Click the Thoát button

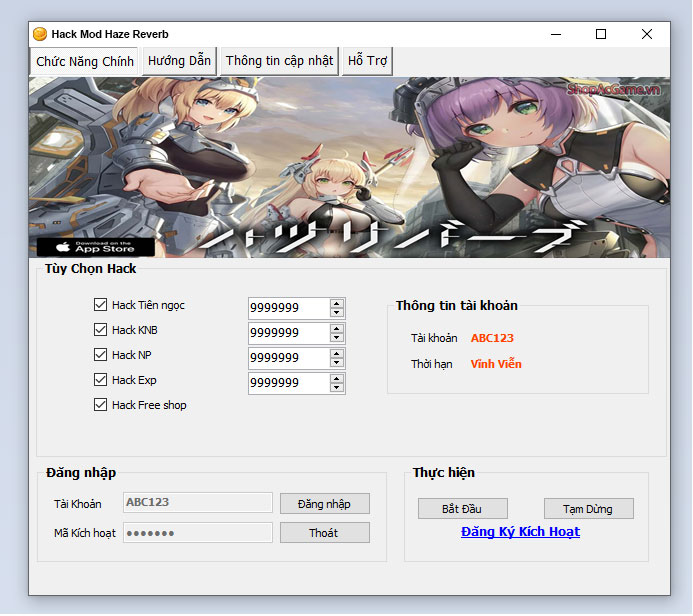coord(324,533)
